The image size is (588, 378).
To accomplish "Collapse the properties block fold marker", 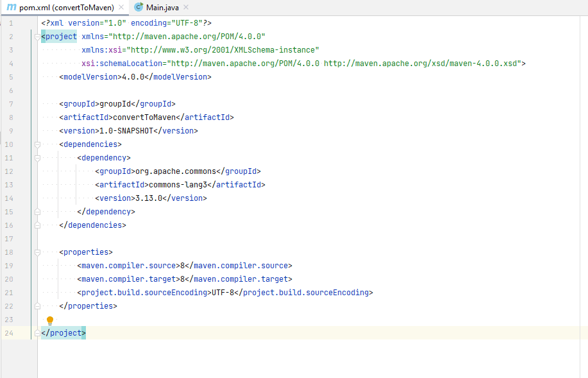I will [x=37, y=252].
